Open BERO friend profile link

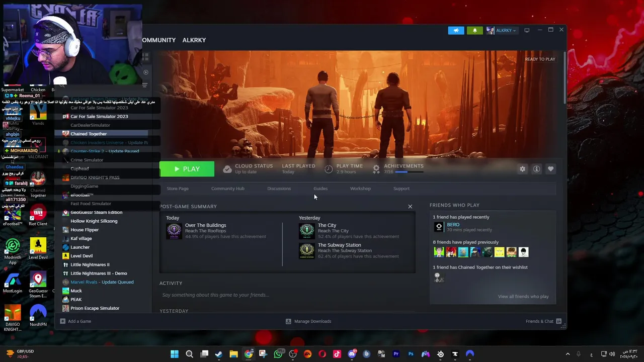[453, 224]
